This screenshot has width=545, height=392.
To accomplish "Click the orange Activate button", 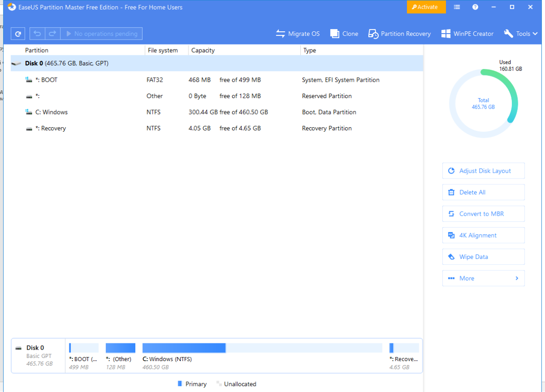I will [426, 7].
